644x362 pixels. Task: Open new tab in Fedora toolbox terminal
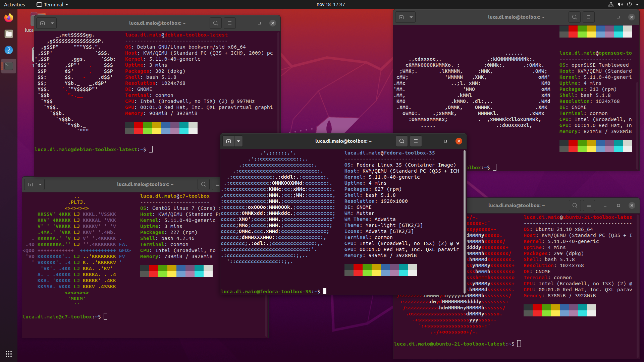tap(228, 141)
